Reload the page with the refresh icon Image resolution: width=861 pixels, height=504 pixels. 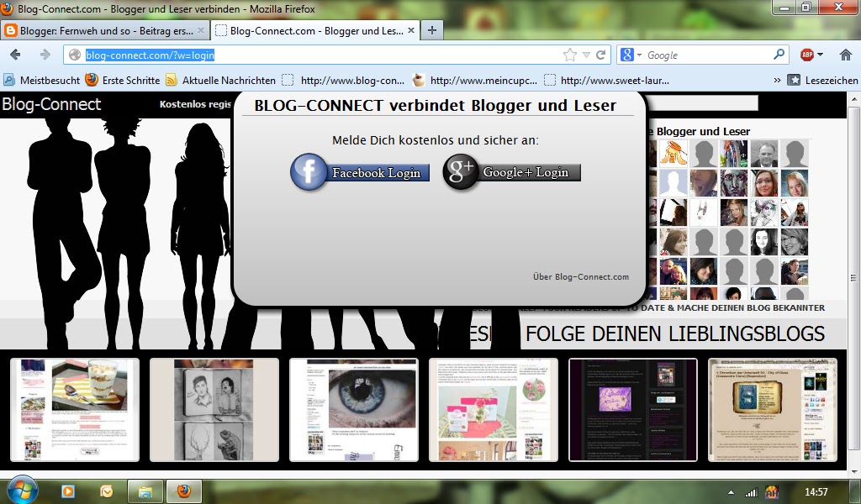(x=600, y=55)
